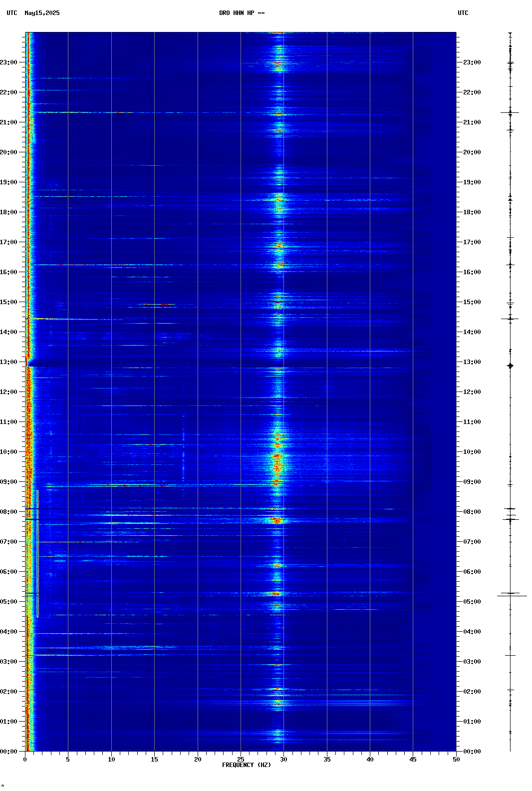
Task: Select 01:00 on the right time axis
Action: [472, 722]
